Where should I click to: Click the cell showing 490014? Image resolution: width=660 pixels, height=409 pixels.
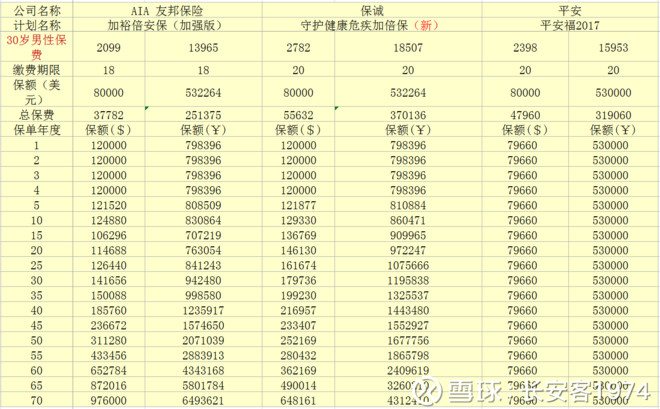tap(298, 385)
